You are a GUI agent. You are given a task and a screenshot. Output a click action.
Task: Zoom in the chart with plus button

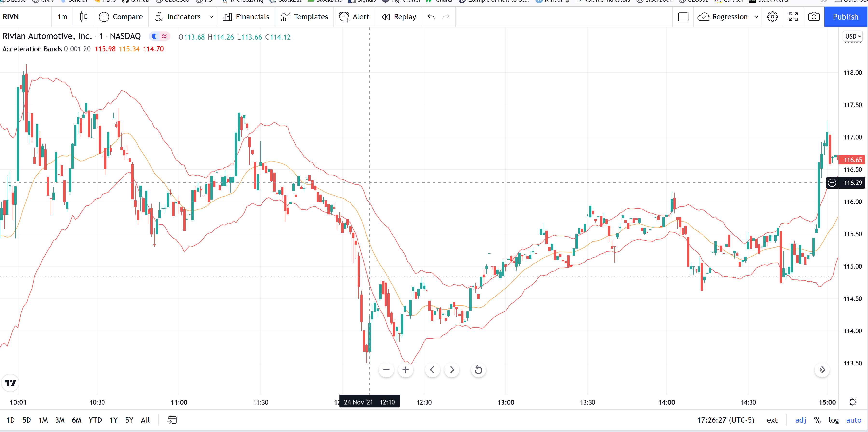click(406, 370)
